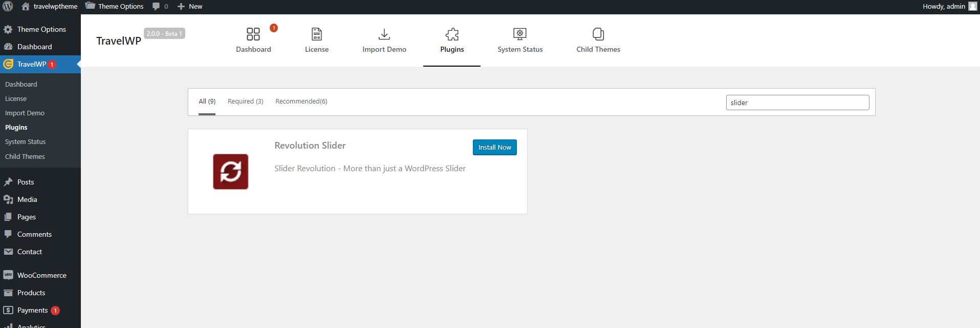Click the comments bubble icon in admin bar

(x=156, y=7)
